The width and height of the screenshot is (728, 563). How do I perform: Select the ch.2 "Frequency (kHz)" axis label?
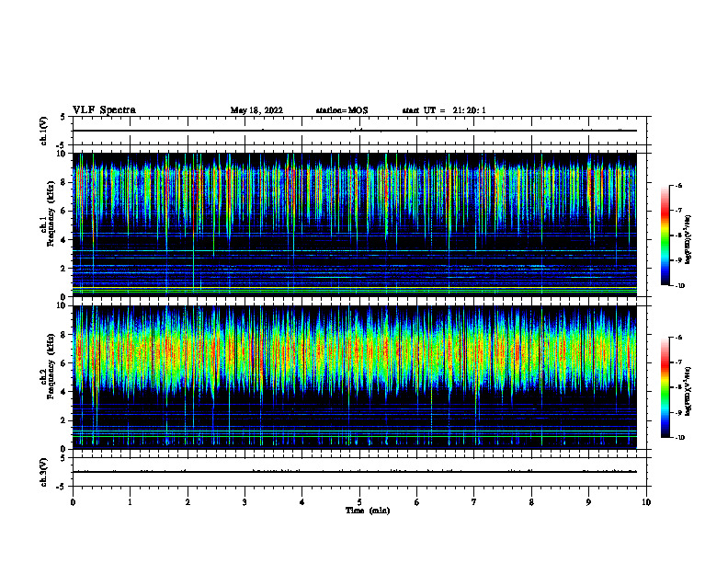click(50, 365)
